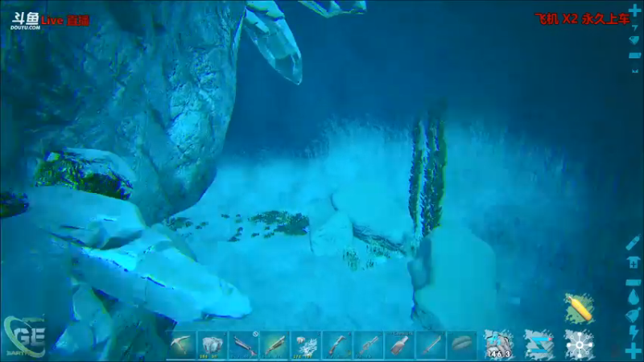Select the pickaxe in the first hotbar slot
The image size is (644, 362).
(181, 345)
